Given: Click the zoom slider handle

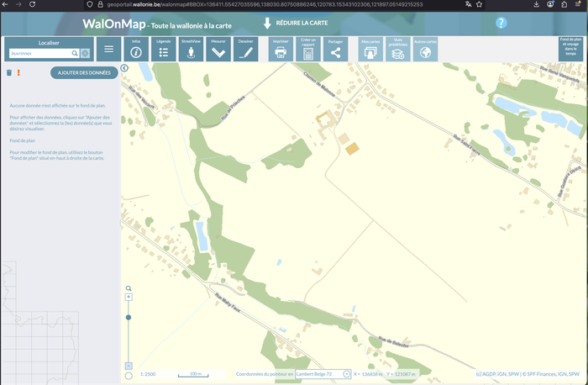Looking at the screenshot, I should pyautogui.click(x=129, y=317).
